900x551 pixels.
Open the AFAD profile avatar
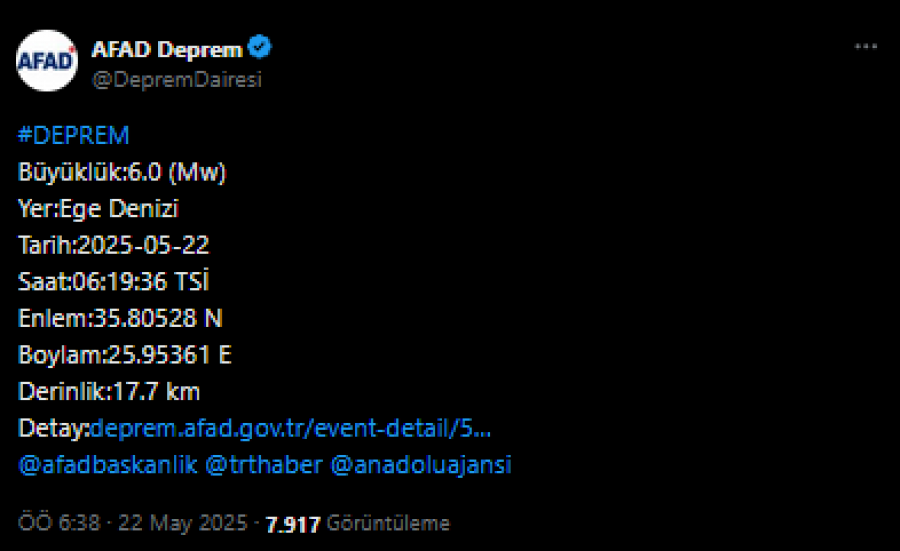[x=46, y=61]
